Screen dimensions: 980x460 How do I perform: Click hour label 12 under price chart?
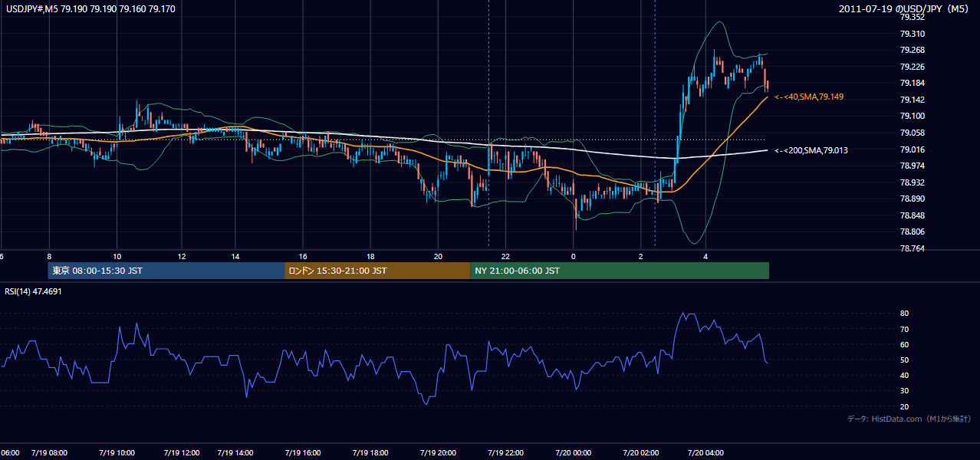182,256
